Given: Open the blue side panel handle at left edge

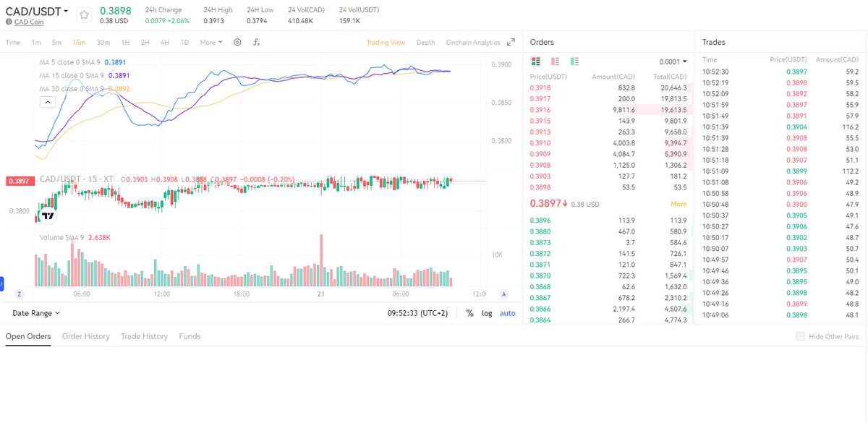Looking at the screenshot, I should coord(2,283).
